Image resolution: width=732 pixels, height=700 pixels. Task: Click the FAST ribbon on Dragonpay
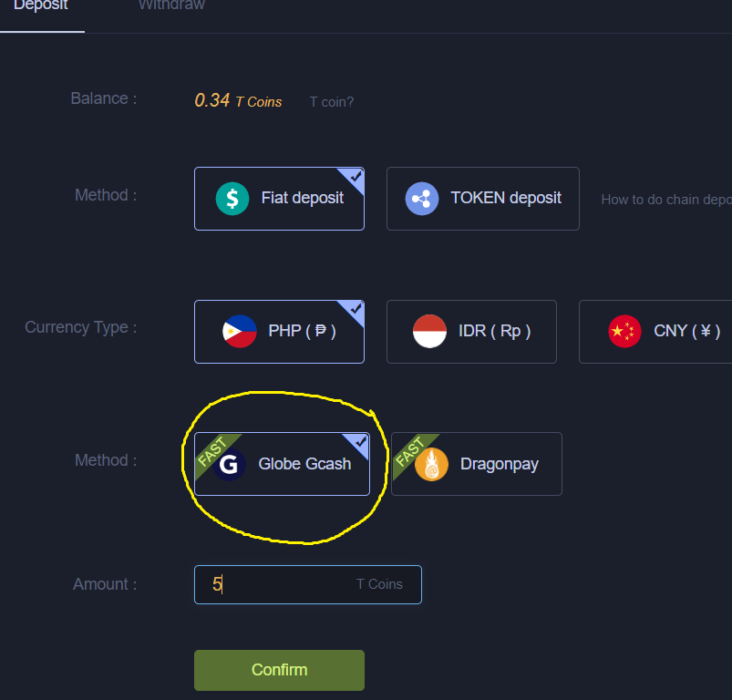pos(411,452)
